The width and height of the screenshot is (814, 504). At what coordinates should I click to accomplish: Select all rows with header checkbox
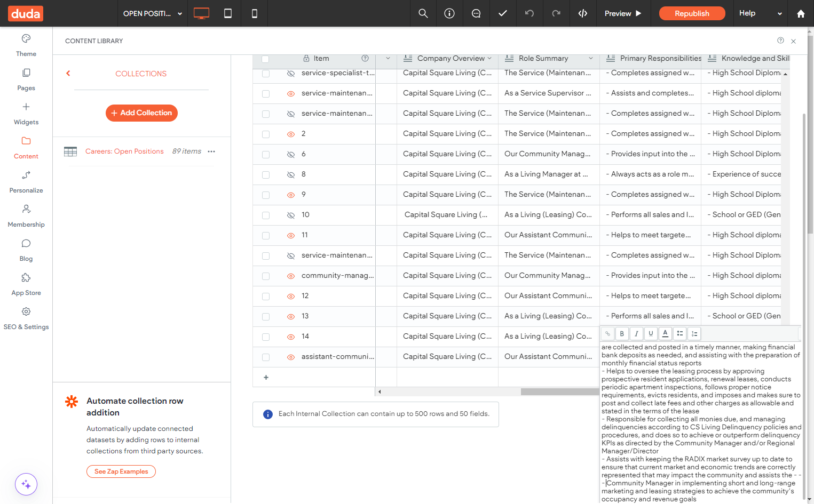(x=265, y=59)
